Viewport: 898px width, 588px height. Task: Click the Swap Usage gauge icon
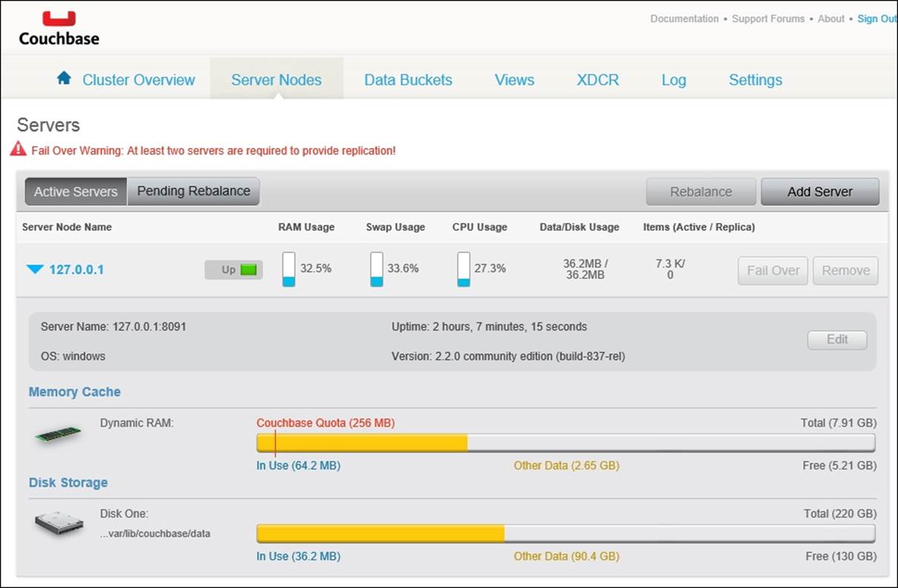(x=376, y=269)
